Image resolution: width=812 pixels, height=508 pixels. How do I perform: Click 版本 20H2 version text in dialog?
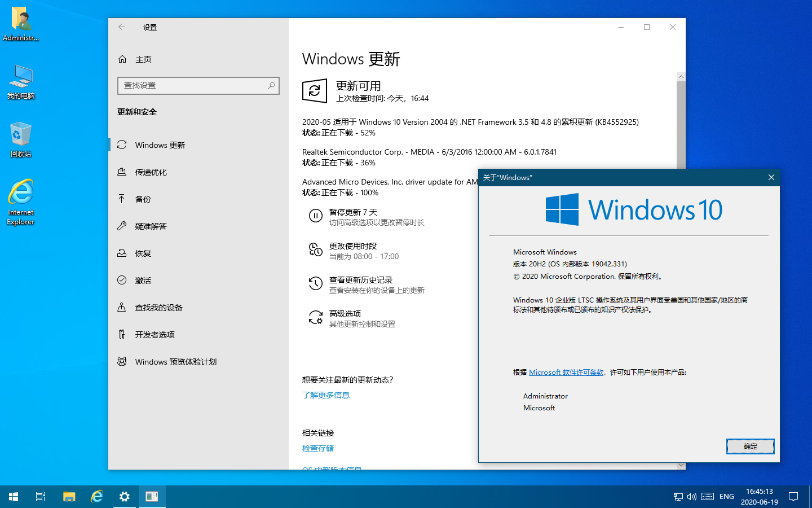coord(570,264)
